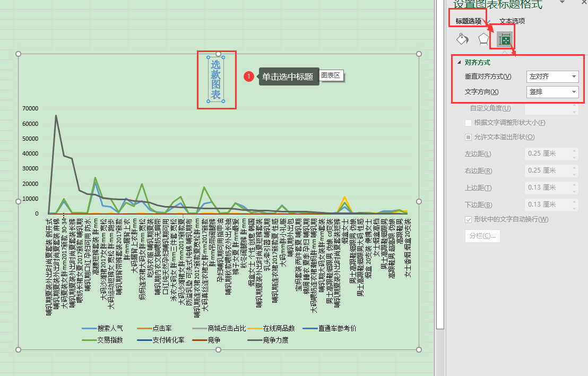Toggle 形状中的文字自动换行 checkbox
This screenshot has width=588, height=376.
click(468, 219)
